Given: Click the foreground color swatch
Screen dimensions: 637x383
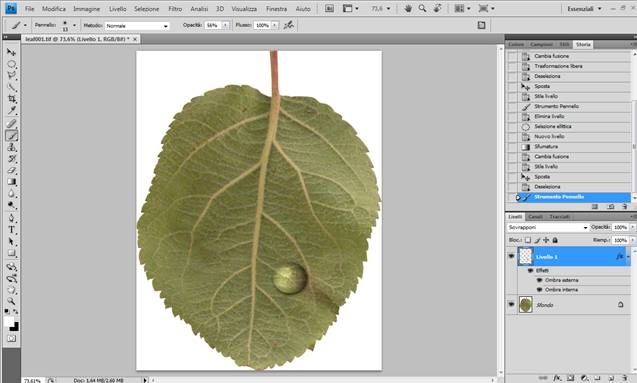Looking at the screenshot, I should coord(8,322).
